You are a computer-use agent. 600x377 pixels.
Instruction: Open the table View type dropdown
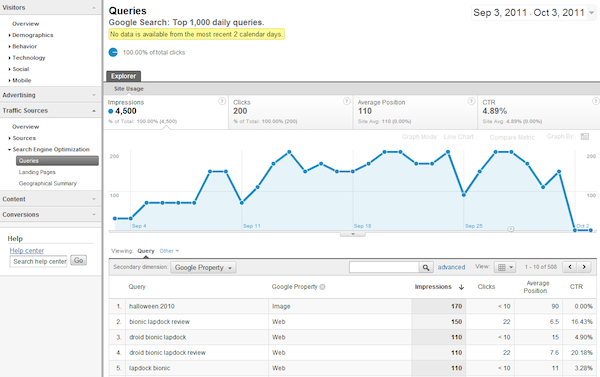pos(505,267)
